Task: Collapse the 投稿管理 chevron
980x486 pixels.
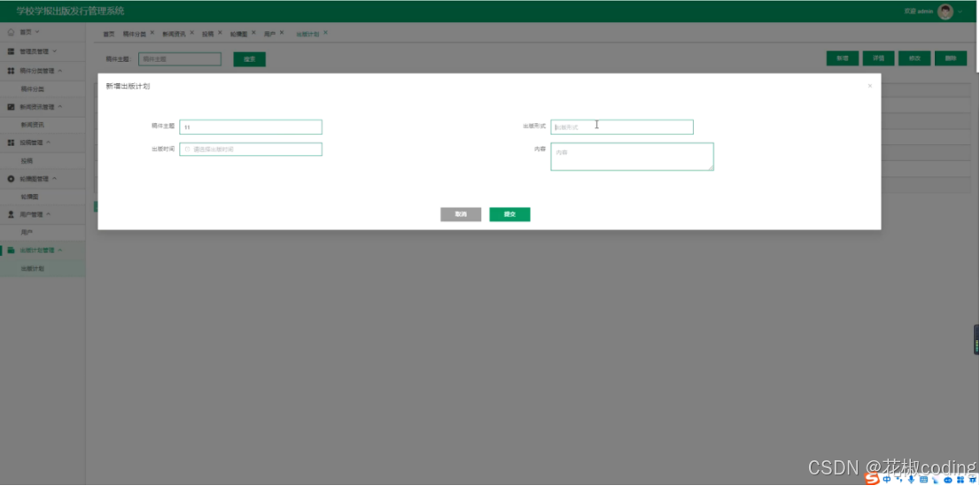Action: [49, 143]
